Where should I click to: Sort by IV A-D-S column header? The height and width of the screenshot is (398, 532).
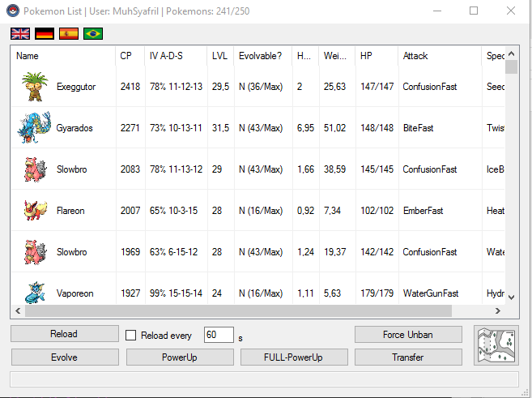click(x=176, y=56)
